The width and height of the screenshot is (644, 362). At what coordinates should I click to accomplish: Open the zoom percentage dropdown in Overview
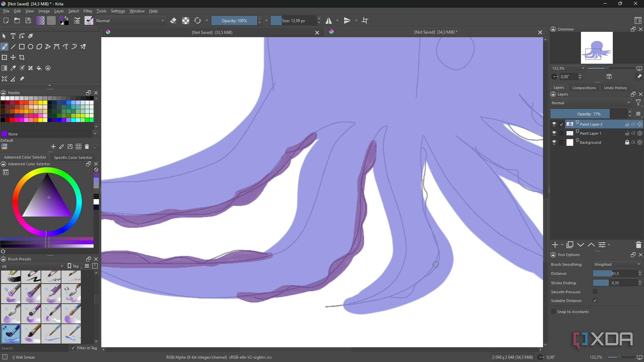pyautogui.click(x=568, y=68)
